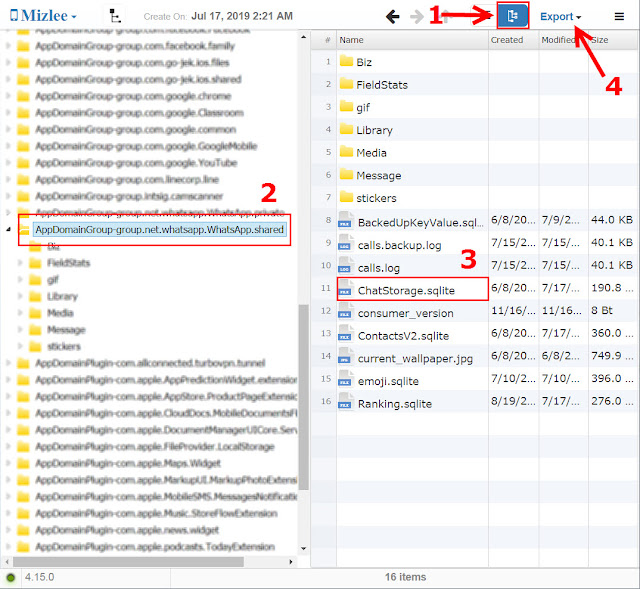Screen dimensions: 640x589
Task: Click the tree panel vertical scrollbar thumb
Action: tap(303, 397)
